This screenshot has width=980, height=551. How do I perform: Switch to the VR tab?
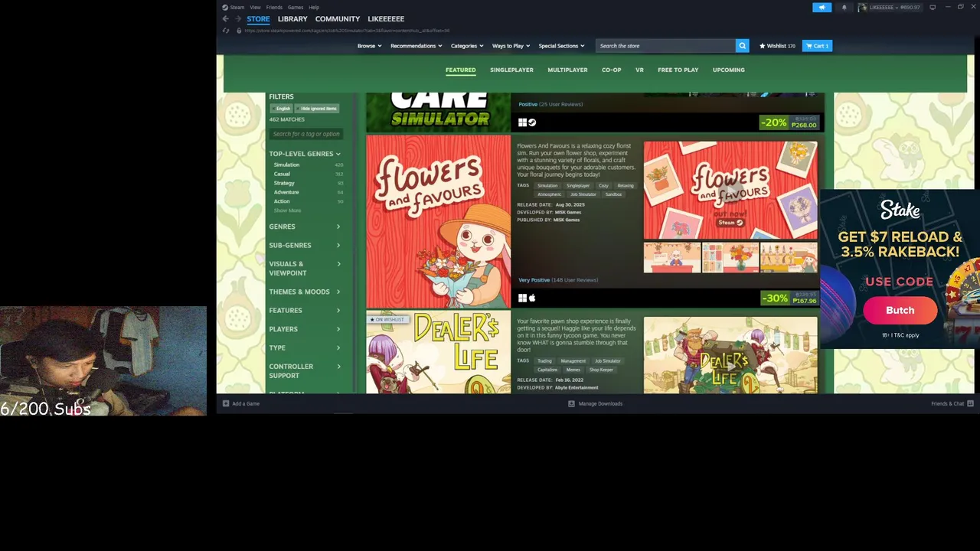tap(639, 70)
